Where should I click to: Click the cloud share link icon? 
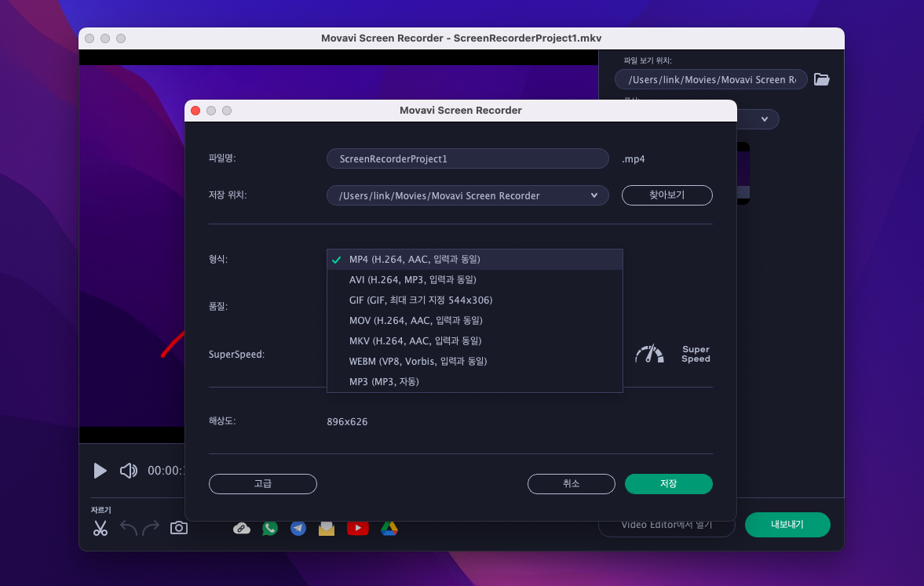click(x=242, y=528)
